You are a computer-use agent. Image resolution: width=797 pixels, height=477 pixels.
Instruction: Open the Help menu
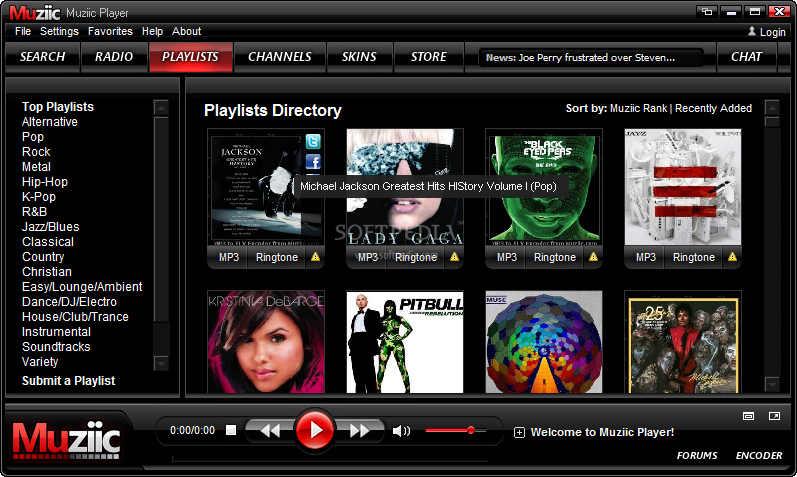152,32
